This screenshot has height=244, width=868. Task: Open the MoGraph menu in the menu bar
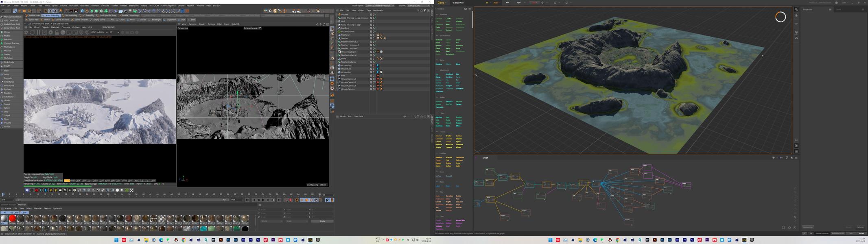pos(73,6)
